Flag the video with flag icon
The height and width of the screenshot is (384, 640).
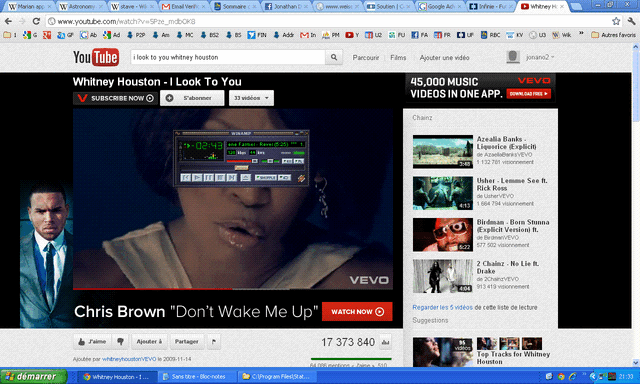214,342
